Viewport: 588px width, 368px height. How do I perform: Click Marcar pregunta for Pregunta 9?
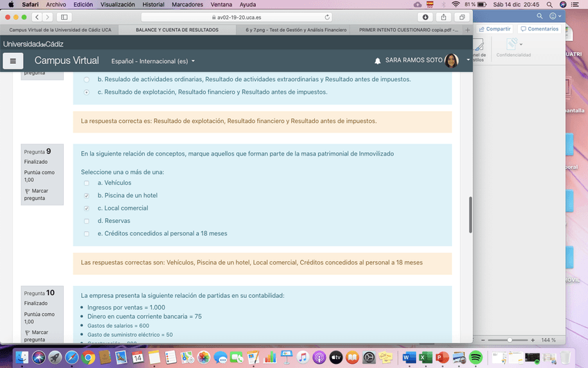[x=36, y=194]
